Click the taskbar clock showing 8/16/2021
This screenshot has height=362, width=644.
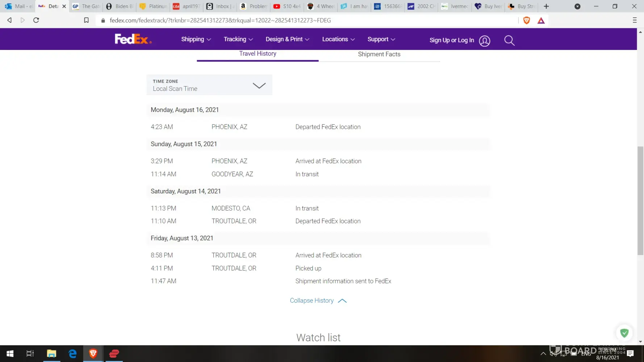(607, 354)
